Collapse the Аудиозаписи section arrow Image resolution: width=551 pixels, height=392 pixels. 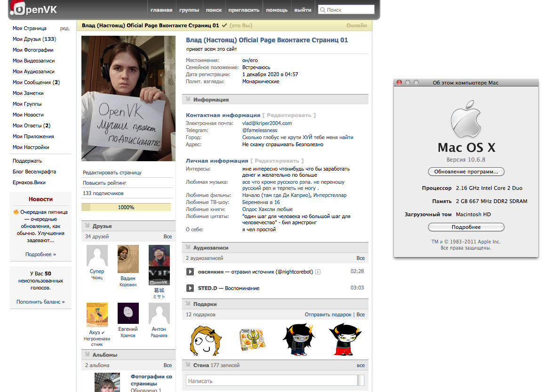tap(188, 247)
